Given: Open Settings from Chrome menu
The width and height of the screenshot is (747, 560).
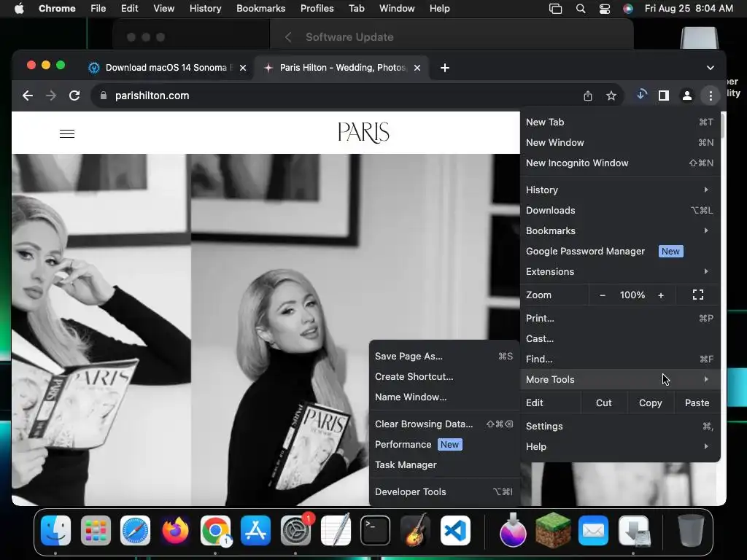Looking at the screenshot, I should point(619,426).
